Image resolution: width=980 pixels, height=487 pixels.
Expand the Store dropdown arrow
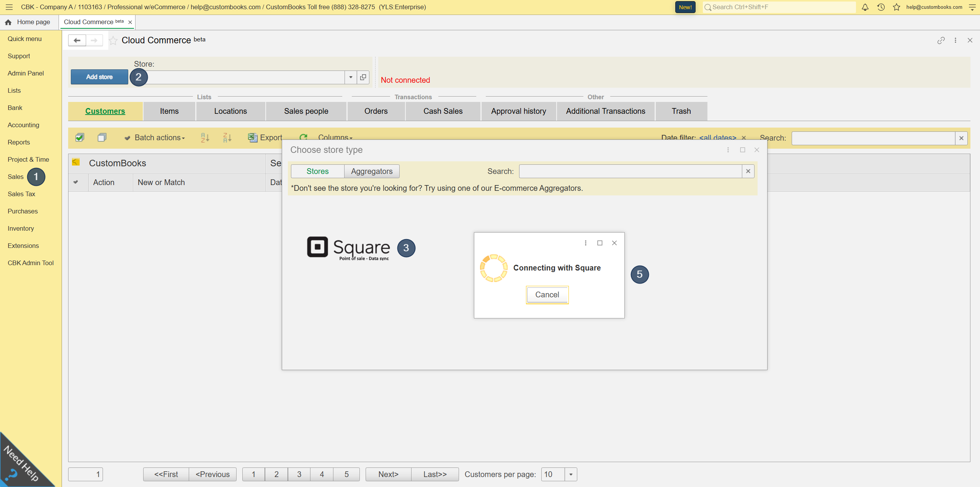pos(351,77)
